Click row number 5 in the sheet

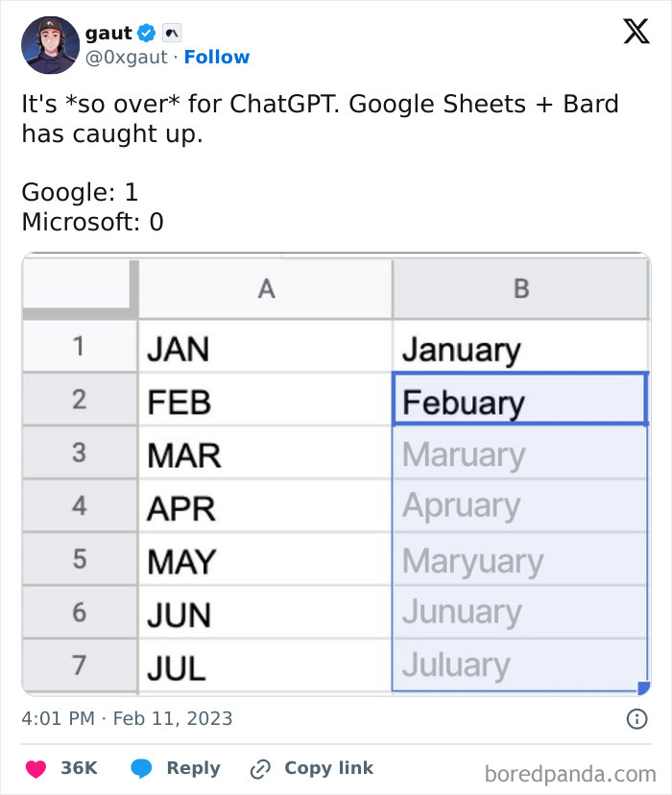click(x=80, y=560)
